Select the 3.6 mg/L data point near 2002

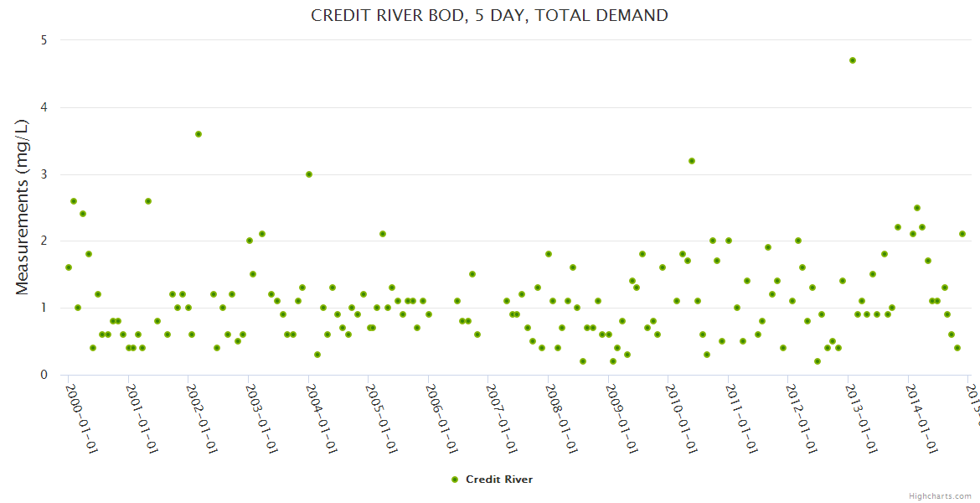point(199,134)
